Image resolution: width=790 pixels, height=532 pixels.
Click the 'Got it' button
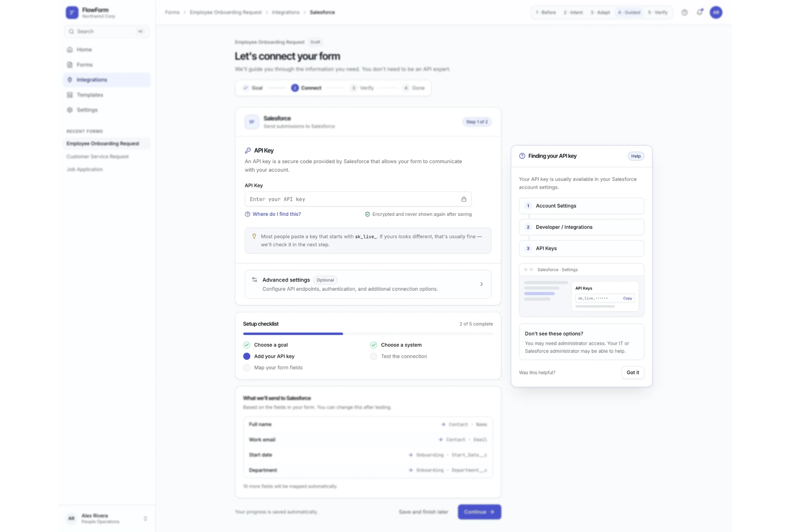pos(633,373)
